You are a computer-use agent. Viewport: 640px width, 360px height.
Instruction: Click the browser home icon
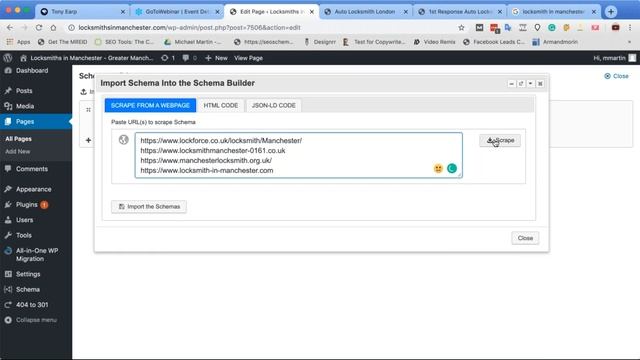point(53,28)
